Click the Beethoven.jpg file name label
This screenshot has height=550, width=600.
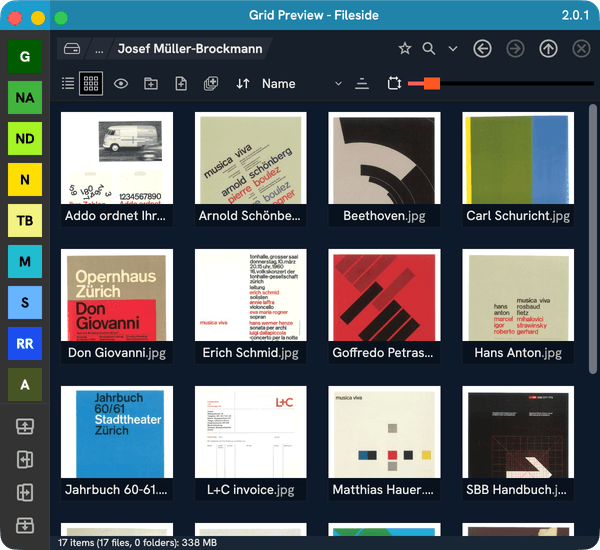pyautogui.click(x=384, y=216)
